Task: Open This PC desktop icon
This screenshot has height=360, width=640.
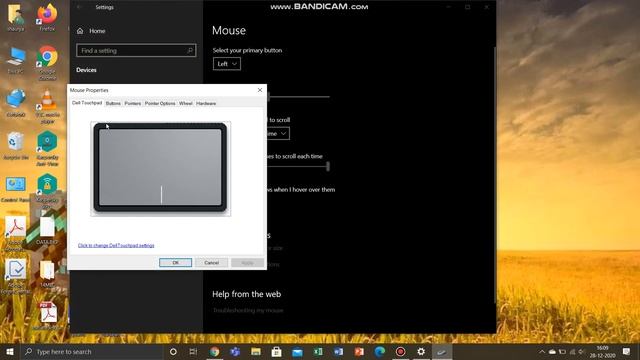Action: click(16, 60)
